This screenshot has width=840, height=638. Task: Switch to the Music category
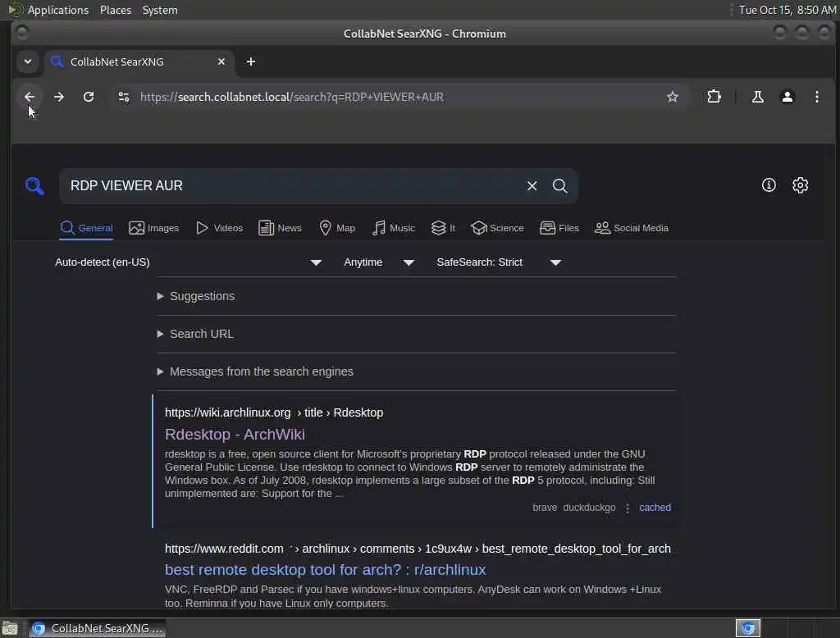click(393, 228)
